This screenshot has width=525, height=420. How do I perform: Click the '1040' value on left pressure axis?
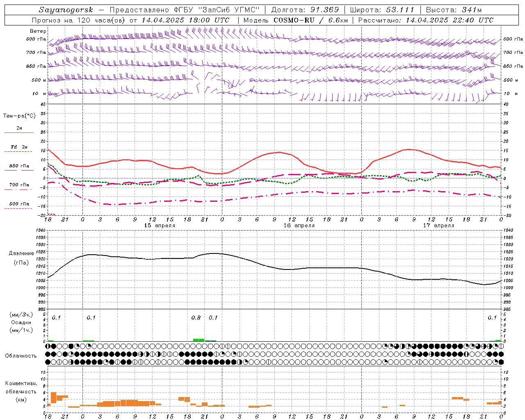click(x=41, y=231)
